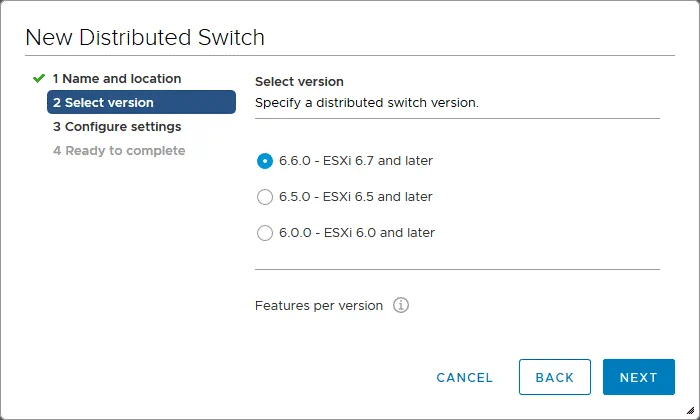Click the greyed 4 Ready to complete step
This screenshot has width=700, height=420.
tap(119, 151)
